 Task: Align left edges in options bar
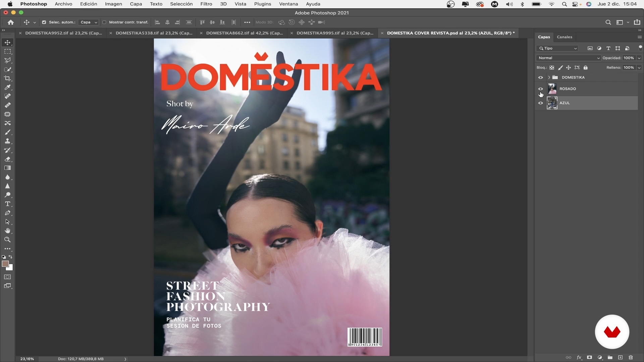(x=157, y=22)
